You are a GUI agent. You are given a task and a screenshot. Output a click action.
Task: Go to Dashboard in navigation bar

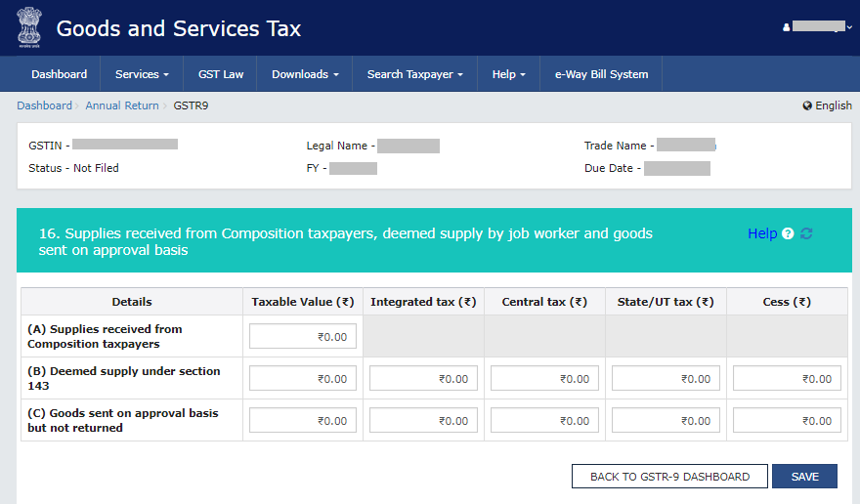[59, 74]
